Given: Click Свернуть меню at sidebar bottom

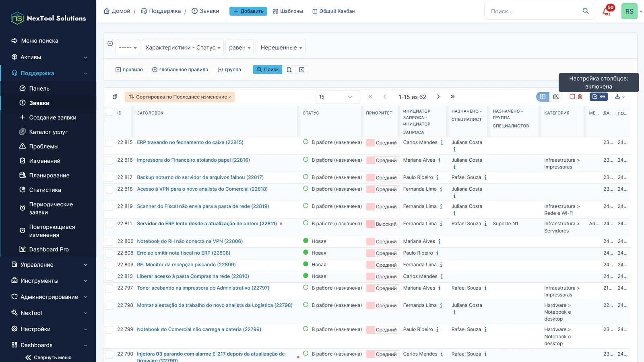Looking at the screenshot, I should click(48, 357).
